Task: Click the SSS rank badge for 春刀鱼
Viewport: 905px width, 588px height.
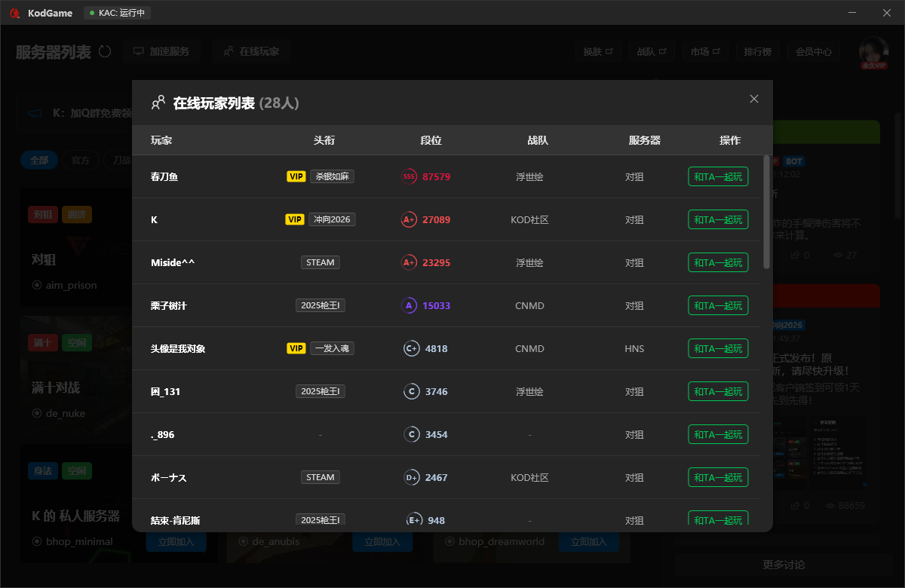Action: (x=409, y=176)
